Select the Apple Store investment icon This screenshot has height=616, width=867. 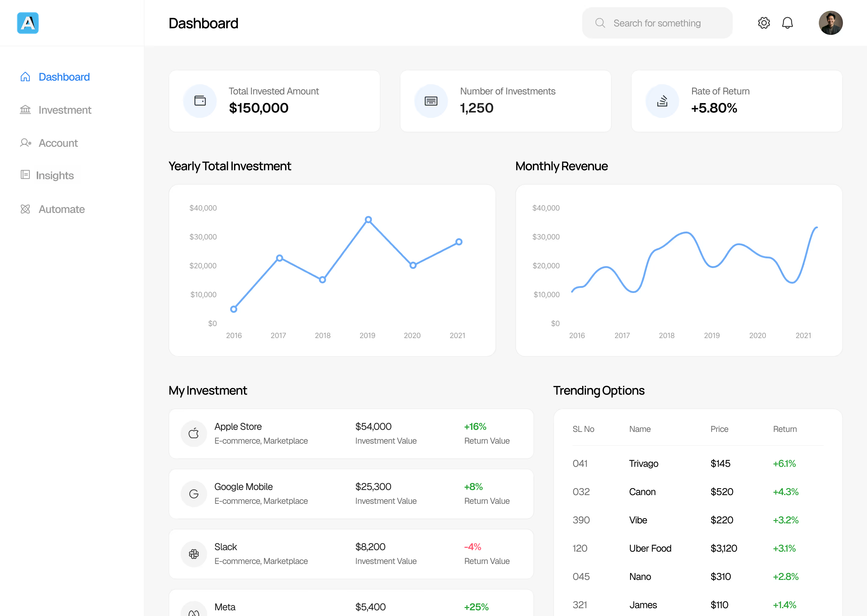194,433
